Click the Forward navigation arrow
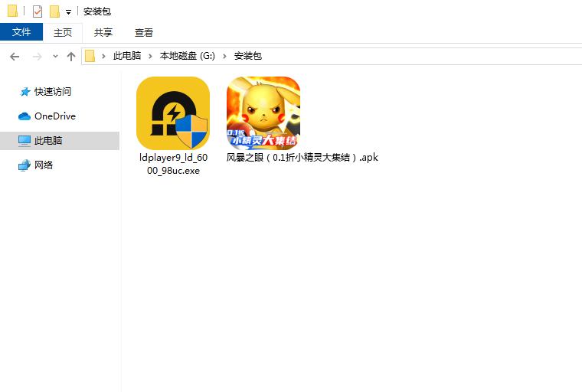This screenshot has width=582, height=392. pos(37,57)
